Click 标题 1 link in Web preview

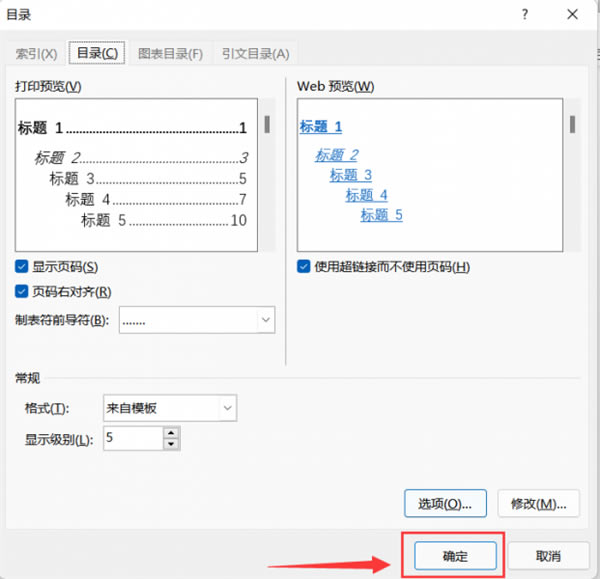[321, 127]
